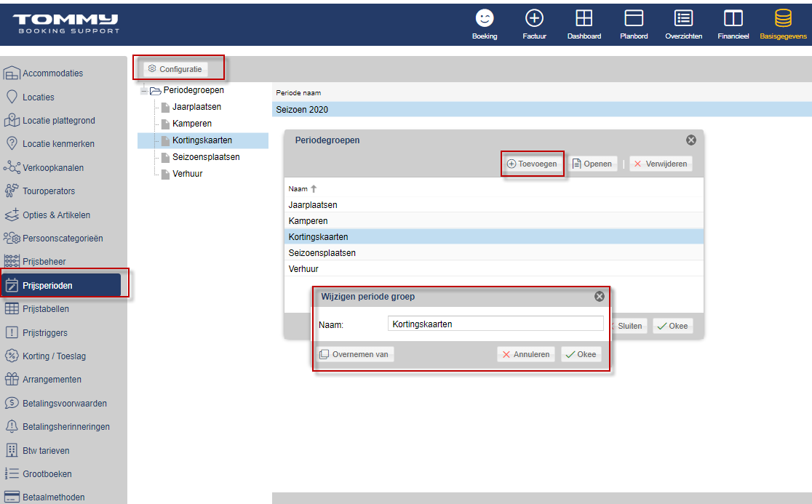Close the Wijzigen periode groep dialog

pyautogui.click(x=599, y=297)
